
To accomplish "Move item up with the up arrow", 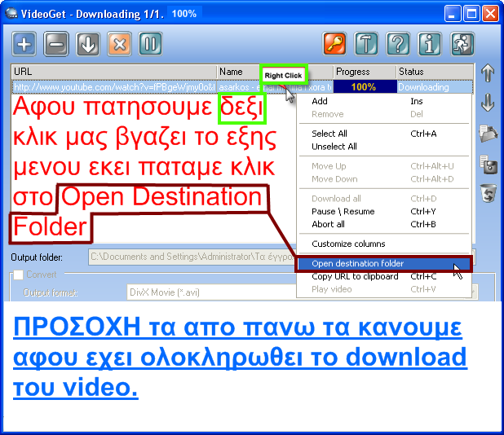I will (x=488, y=72).
